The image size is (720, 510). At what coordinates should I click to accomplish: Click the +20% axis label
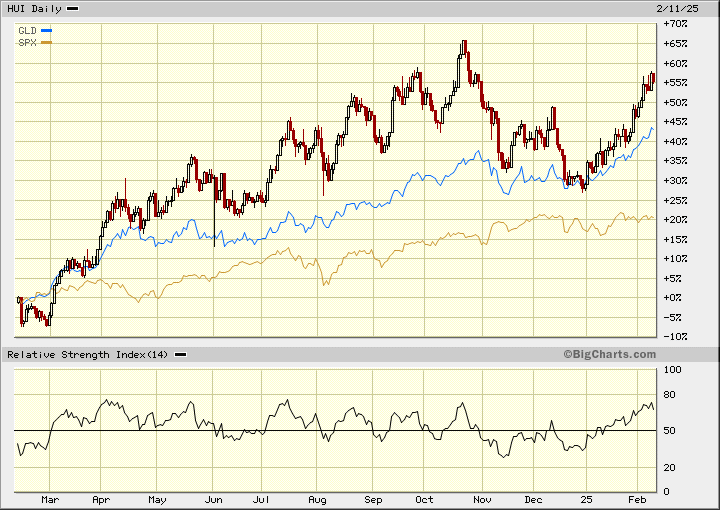[675, 220]
